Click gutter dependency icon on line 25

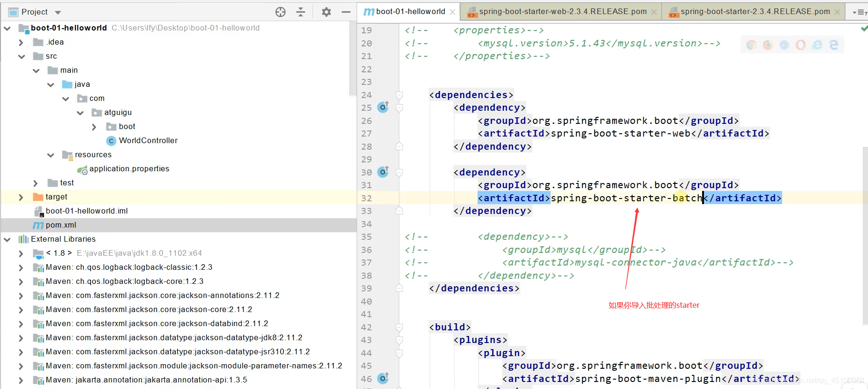[x=383, y=107]
